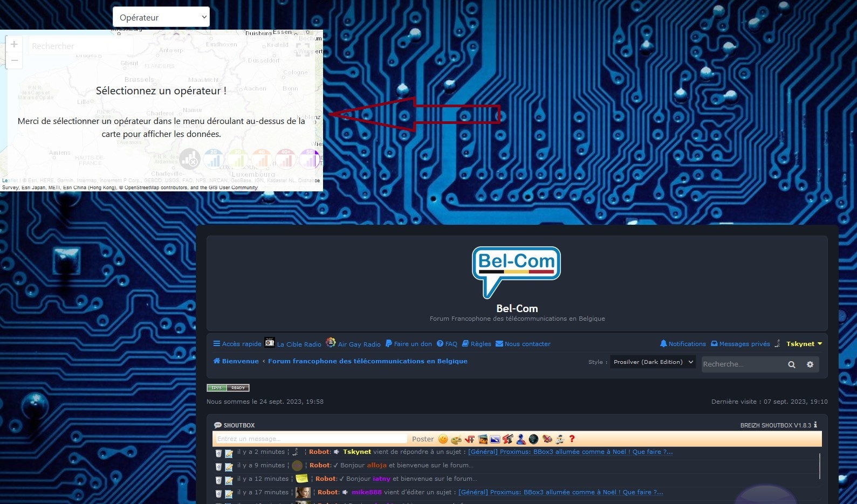Viewport: 857px width, 504px height.
Task: Open the Forum francophone des télécommunications breadcrumb
Action: (368, 361)
